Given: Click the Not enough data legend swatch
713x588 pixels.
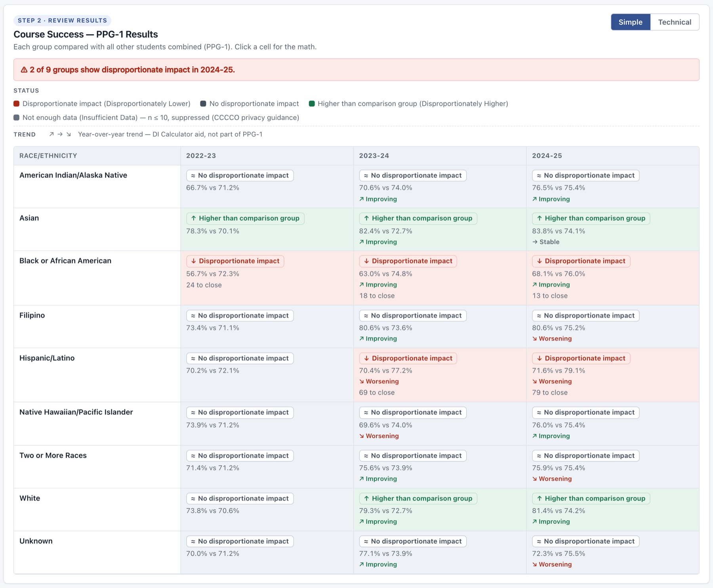Looking at the screenshot, I should click(x=16, y=118).
